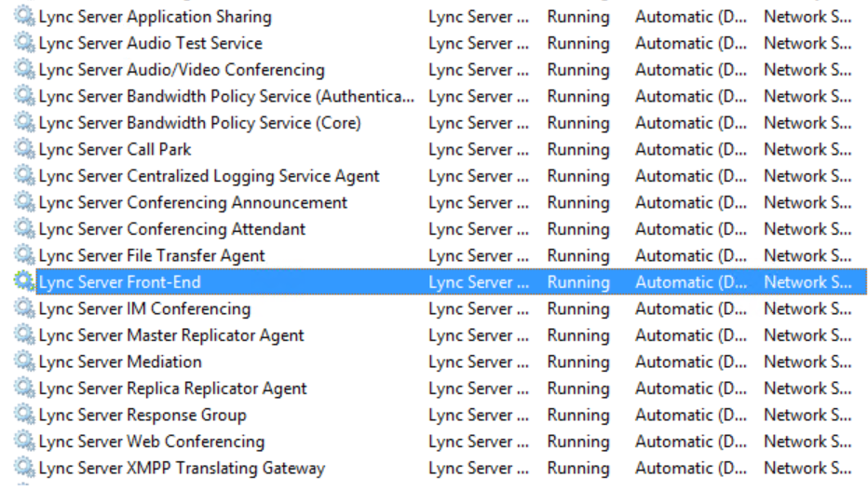Select Lync Server Centralized Logging Service Agent name
Screen dimensions: 868x491
click(x=210, y=177)
